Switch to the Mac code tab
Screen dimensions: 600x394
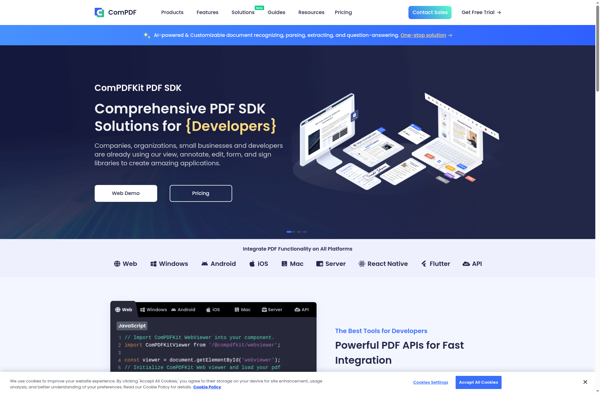pyautogui.click(x=242, y=310)
